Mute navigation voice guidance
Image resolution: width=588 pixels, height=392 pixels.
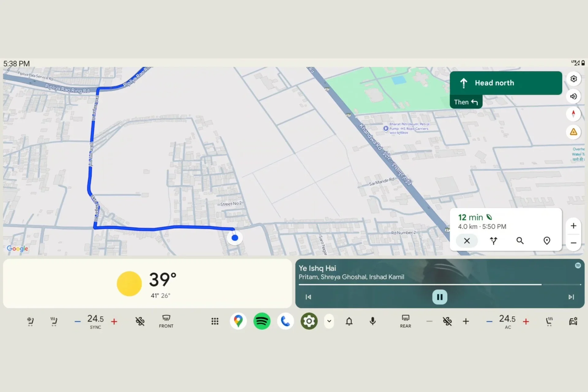pyautogui.click(x=574, y=96)
